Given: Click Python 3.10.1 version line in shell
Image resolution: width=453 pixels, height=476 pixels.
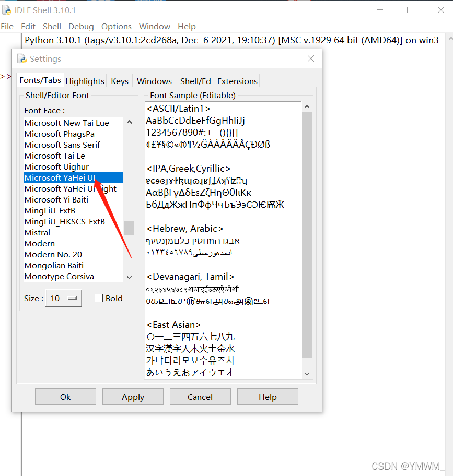Looking at the screenshot, I should 231,40.
